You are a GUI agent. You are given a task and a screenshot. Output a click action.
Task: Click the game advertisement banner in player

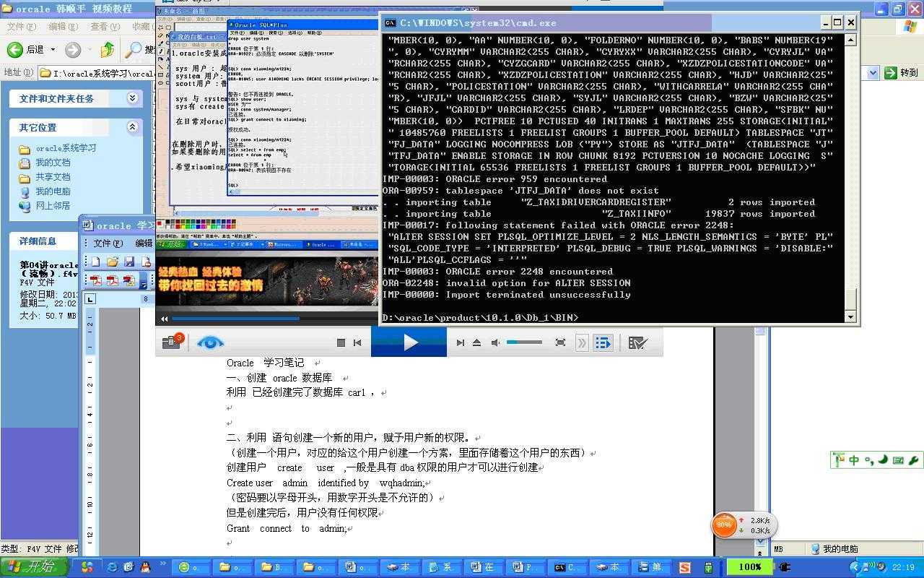click(x=266, y=280)
